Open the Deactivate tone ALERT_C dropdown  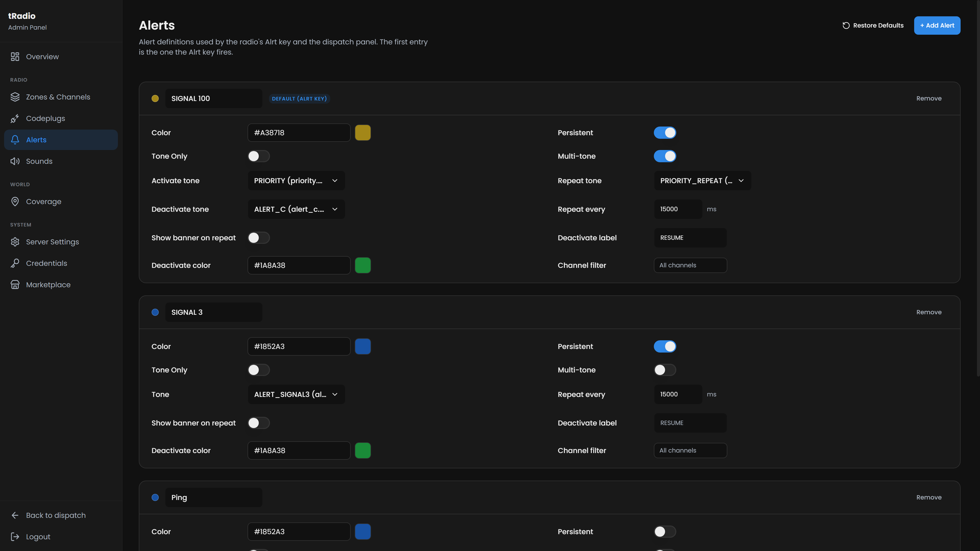[x=296, y=209]
